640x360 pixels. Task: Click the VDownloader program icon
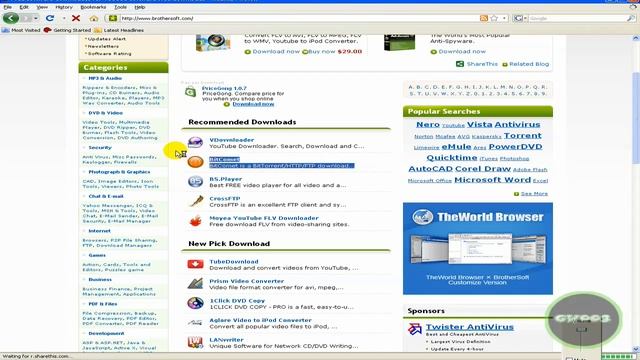pyautogui.click(x=195, y=142)
